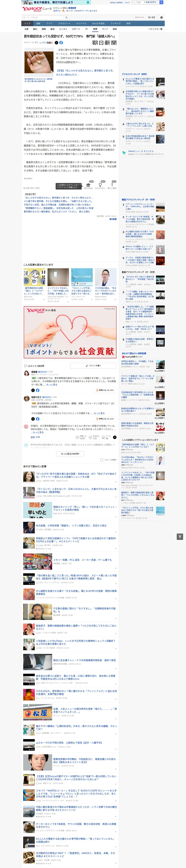186x868 pixels.
Task: Click the scroll-to-top arrow button
Action: (180, 537)
